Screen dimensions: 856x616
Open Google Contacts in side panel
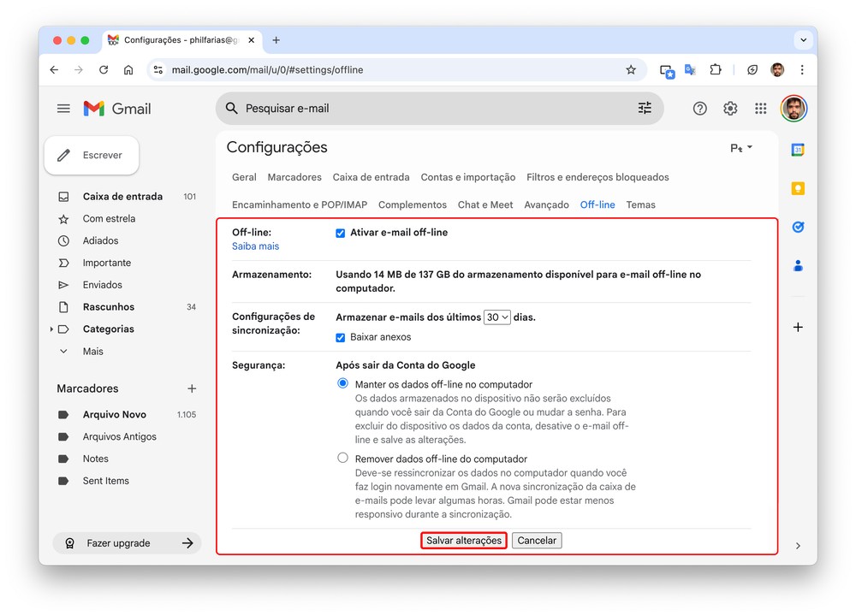click(x=798, y=266)
